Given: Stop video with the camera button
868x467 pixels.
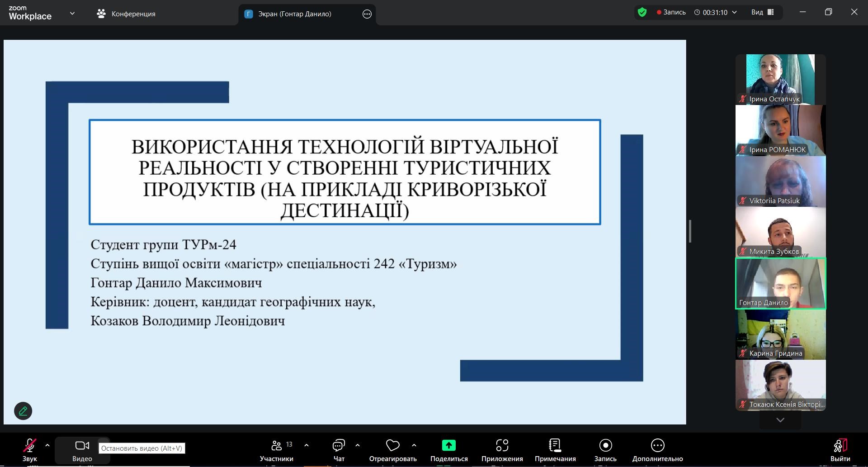Looking at the screenshot, I should pyautogui.click(x=82, y=446).
